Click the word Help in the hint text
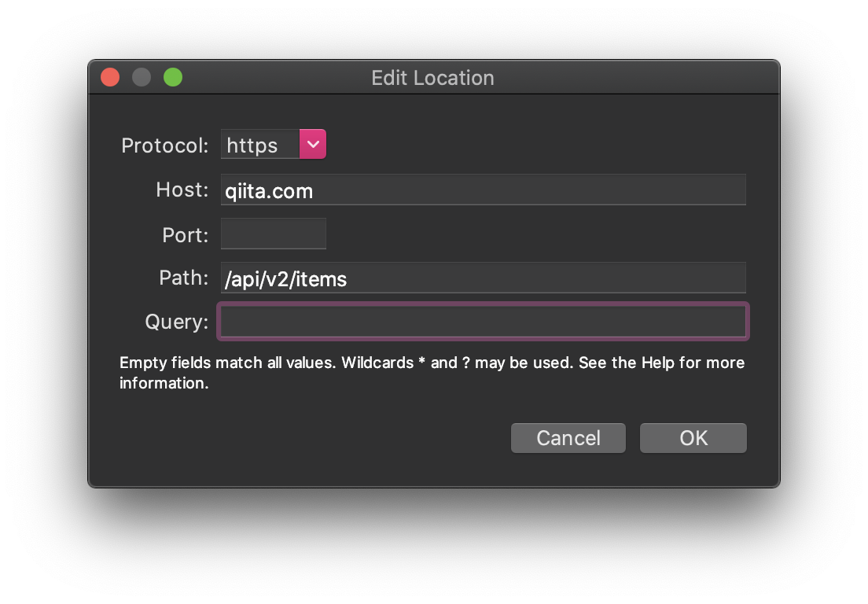 point(657,363)
